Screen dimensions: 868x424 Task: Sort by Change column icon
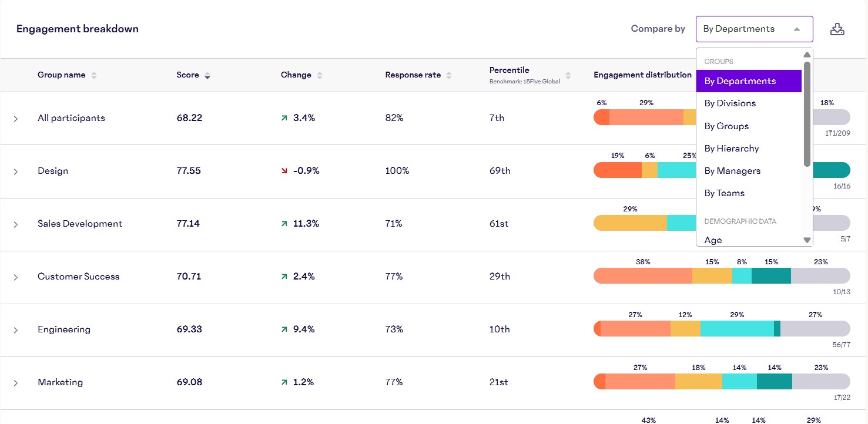pos(320,75)
